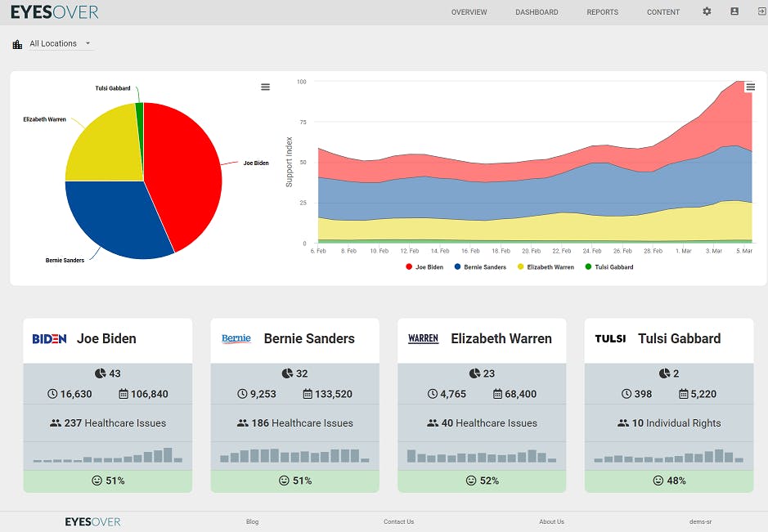Follow the About Us footer link
This screenshot has width=768, height=532.
click(x=551, y=521)
